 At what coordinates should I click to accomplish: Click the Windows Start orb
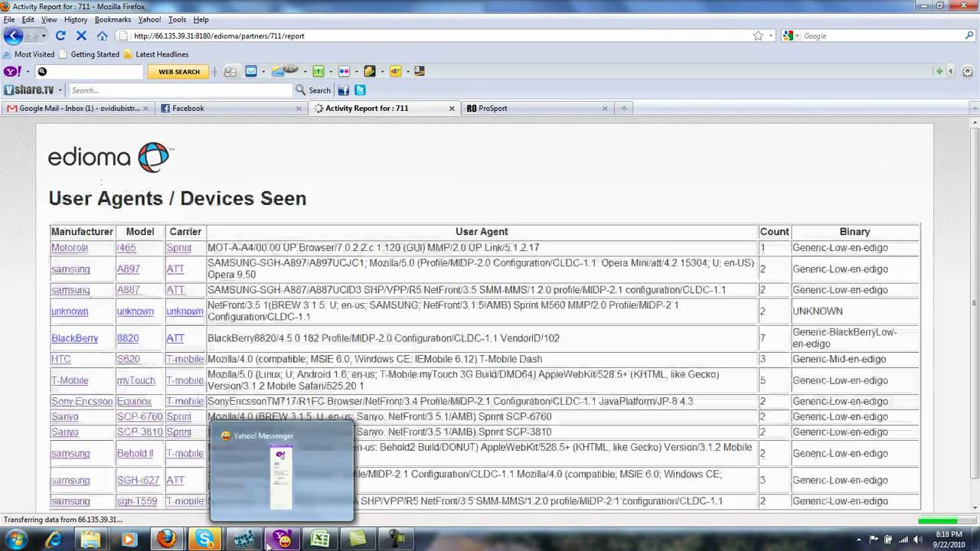16,540
